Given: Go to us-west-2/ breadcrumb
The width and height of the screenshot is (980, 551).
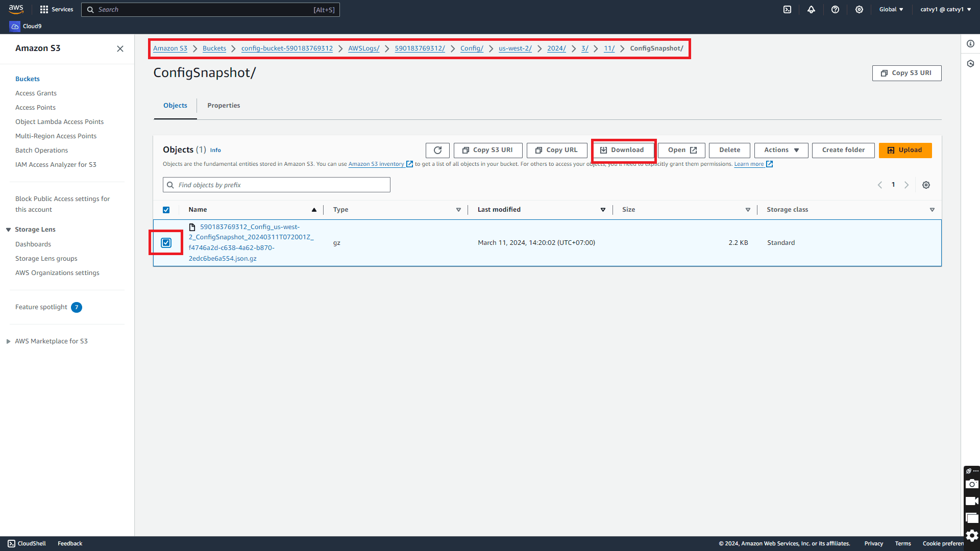Looking at the screenshot, I should pos(515,48).
